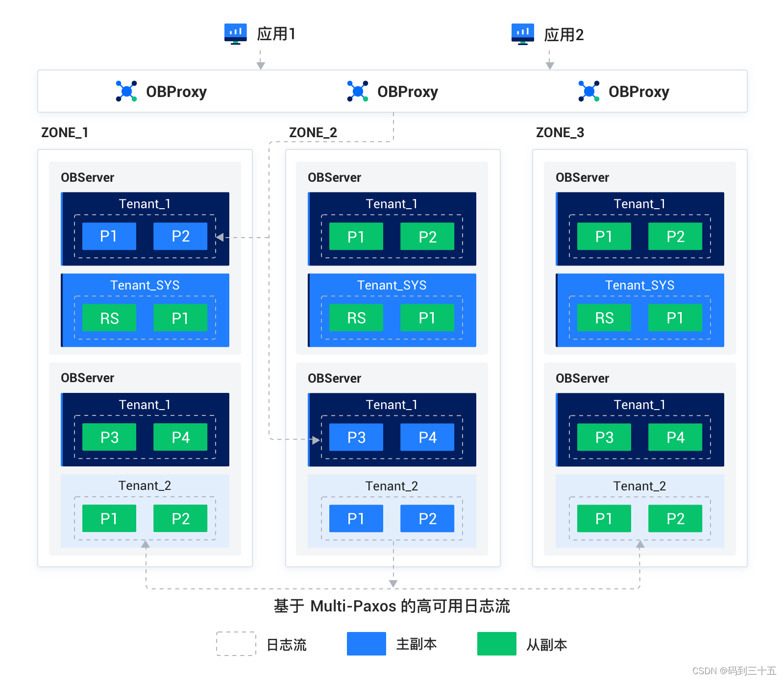Click the blue 主副本 legend swatch
This screenshot has width=784, height=680.
[x=367, y=644]
